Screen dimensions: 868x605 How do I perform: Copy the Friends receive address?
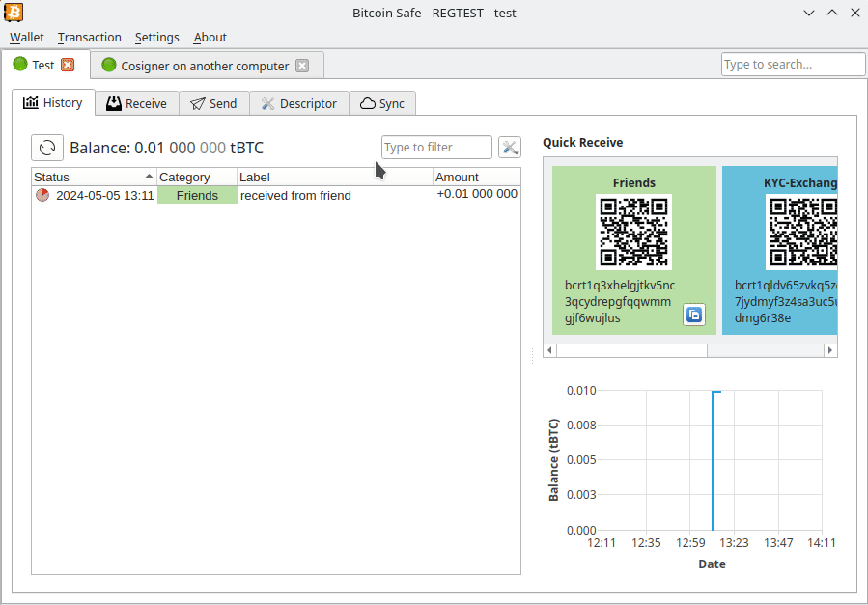coord(693,315)
